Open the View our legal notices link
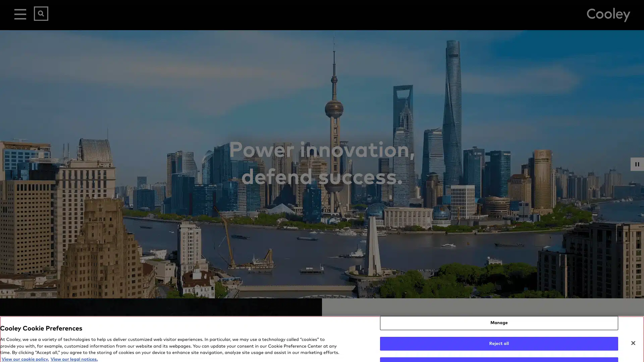Viewport: 644px width, 362px height. (74, 359)
